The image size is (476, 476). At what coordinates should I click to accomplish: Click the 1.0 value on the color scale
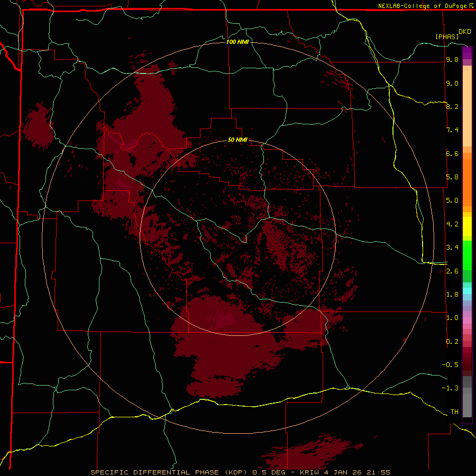point(452,318)
